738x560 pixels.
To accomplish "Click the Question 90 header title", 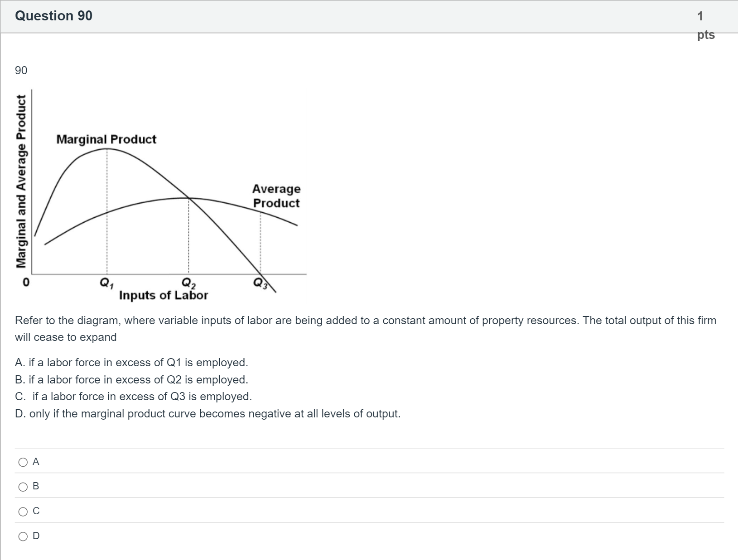I will pos(53,16).
